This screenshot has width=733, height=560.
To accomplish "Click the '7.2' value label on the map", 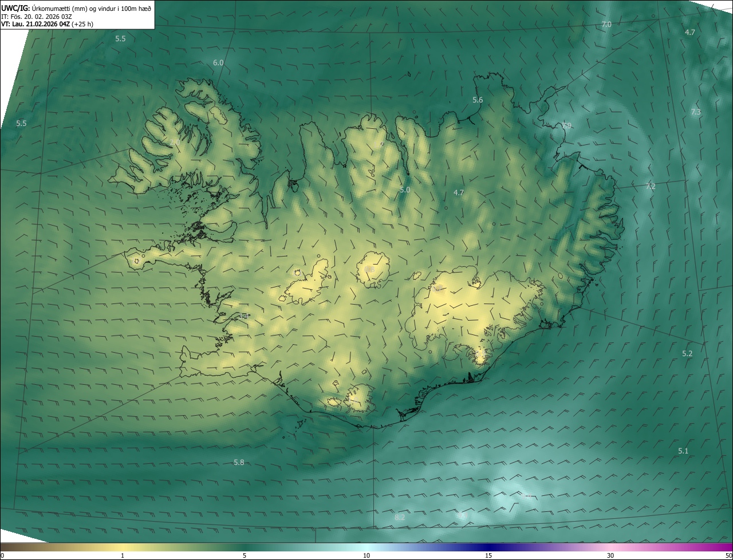I will [x=651, y=187].
